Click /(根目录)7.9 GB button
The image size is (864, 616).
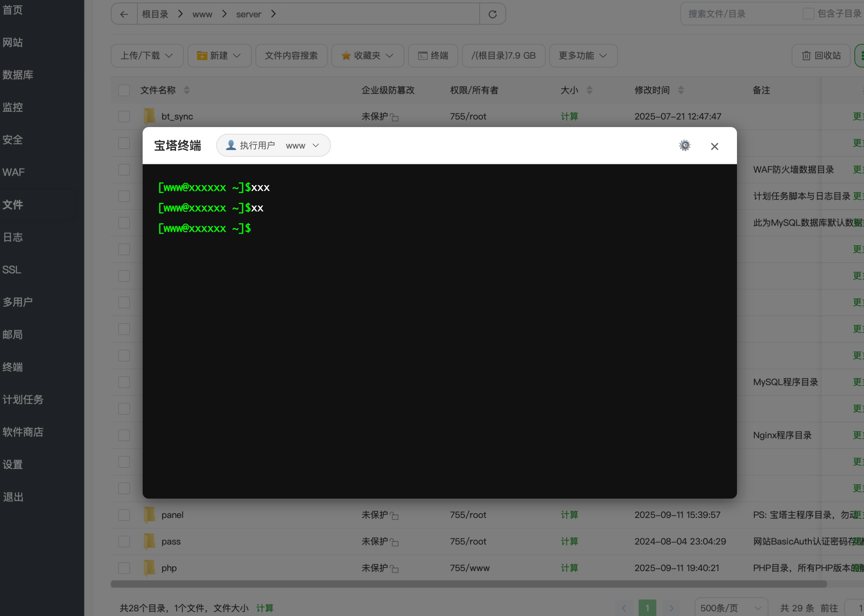pyautogui.click(x=503, y=56)
